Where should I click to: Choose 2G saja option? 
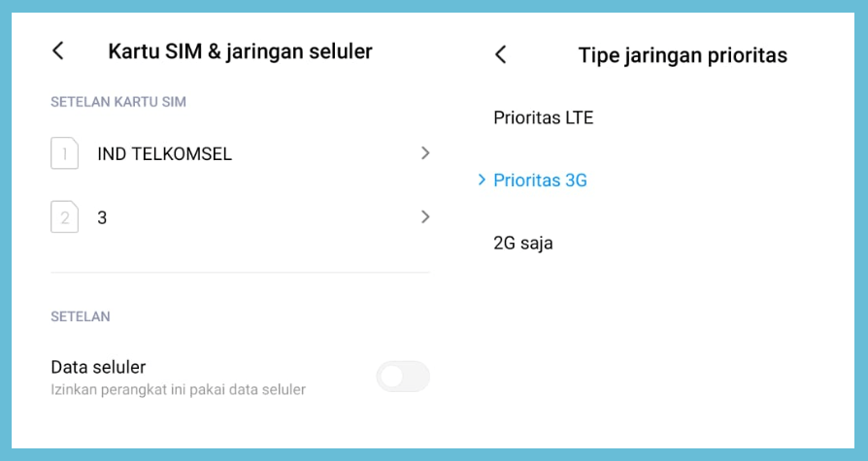(522, 243)
